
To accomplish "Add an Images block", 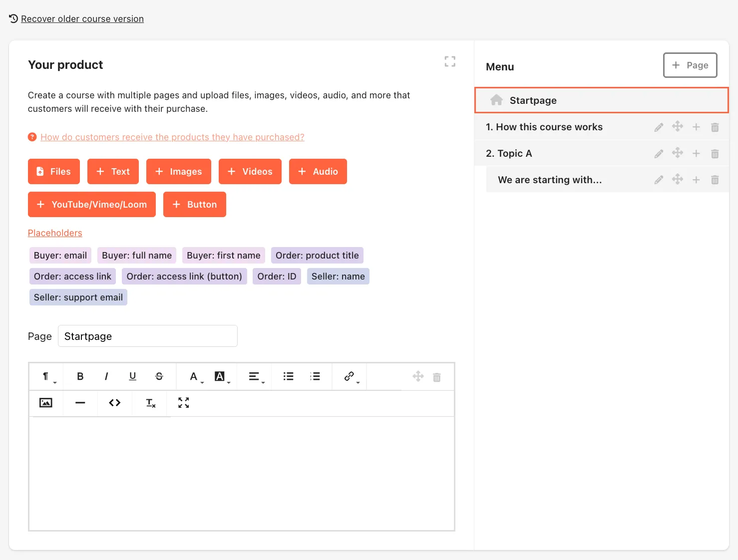I will [179, 171].
